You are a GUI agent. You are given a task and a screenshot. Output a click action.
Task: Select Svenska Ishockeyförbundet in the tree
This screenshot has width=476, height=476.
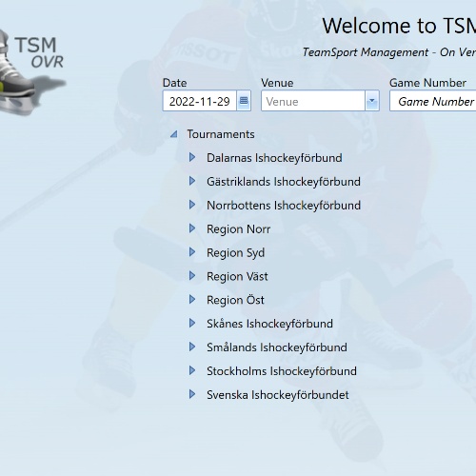tap(278, 395)
